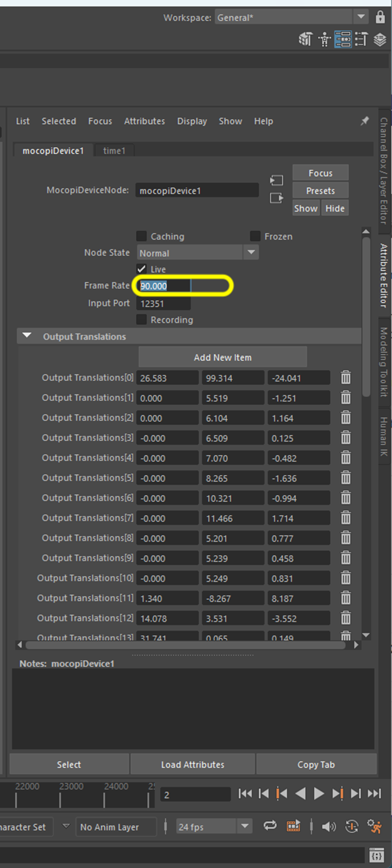The image size is (392, 868).
Task: Click the Load Attributes button
Action: 192,764
